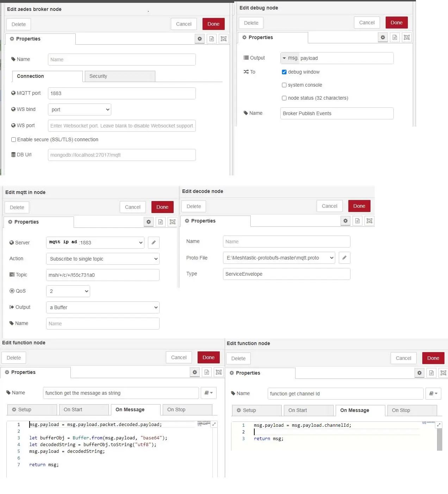Click Delete in the debug node editor

click(251, 23)
